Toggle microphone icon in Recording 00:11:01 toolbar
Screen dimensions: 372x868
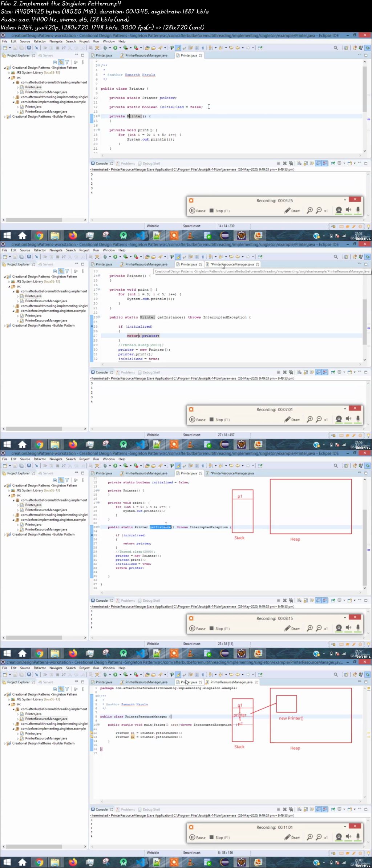(x=358, y=837)
